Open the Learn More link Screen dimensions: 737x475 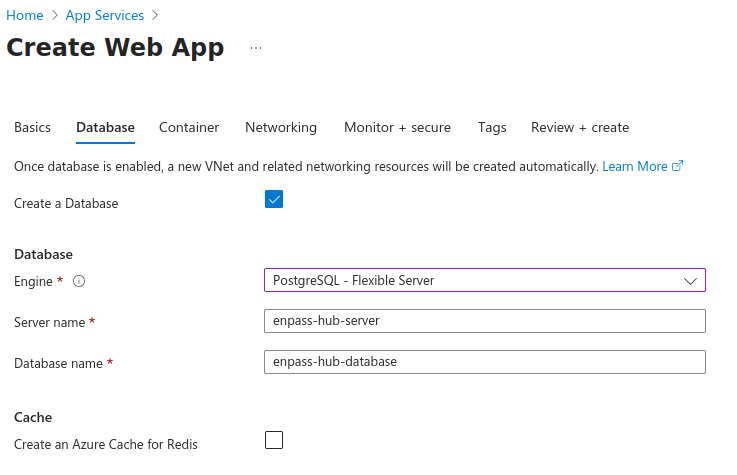(x=635, y=166)
